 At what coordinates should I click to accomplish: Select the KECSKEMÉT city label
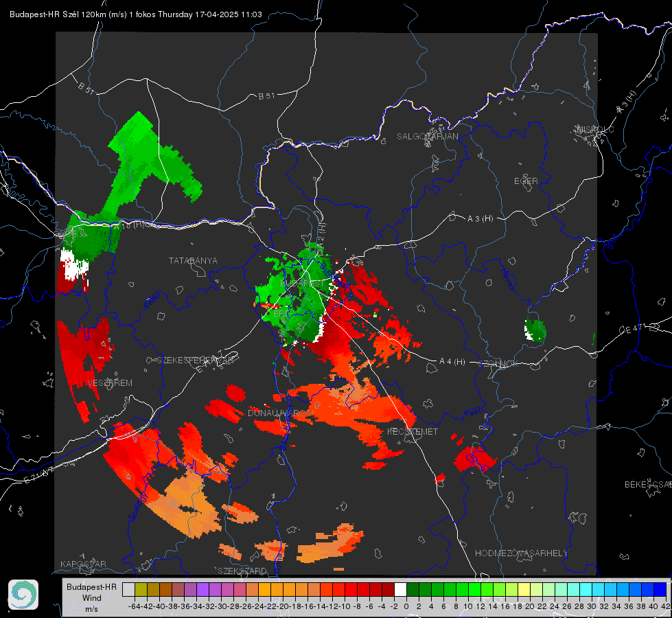click(413, 431)
